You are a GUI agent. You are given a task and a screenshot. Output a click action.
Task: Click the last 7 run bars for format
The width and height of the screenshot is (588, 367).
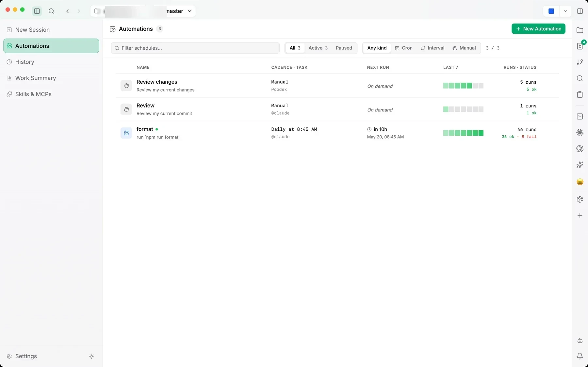(x=463, y=133)
